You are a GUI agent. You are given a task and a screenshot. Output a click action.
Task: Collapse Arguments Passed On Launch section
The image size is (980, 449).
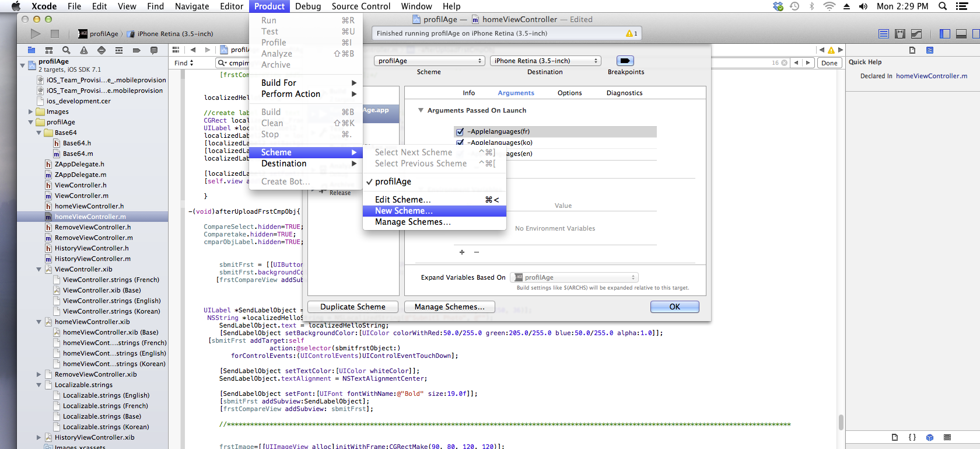tap(421, 110)
